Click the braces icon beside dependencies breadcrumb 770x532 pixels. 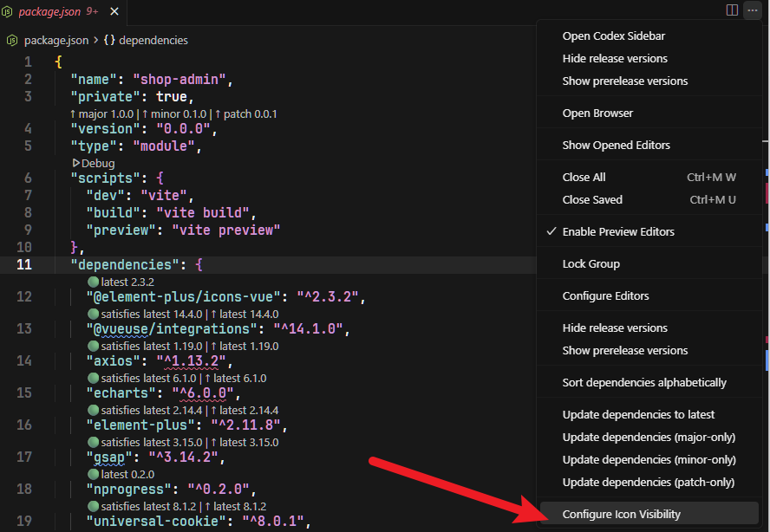pos(109,40)
